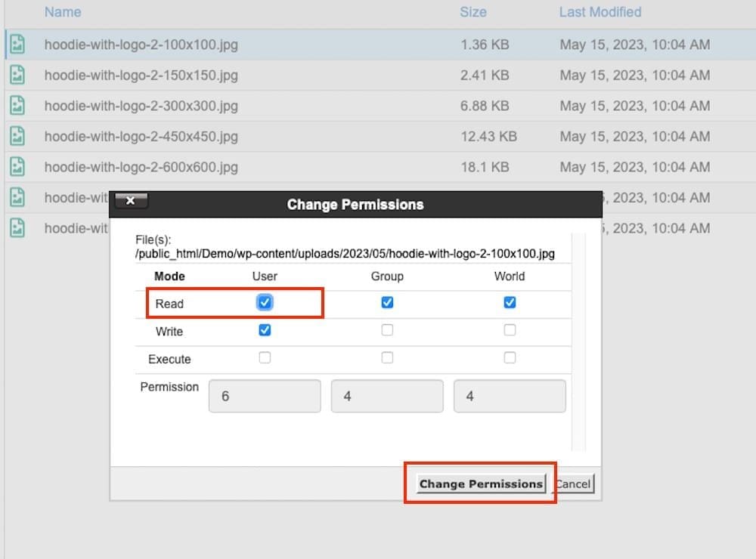This screenshot has width=756, height=559.
Task: Click image icon for hoodie-with-logo-2-300x300.jpg
Action: click(x=17, y=106)
